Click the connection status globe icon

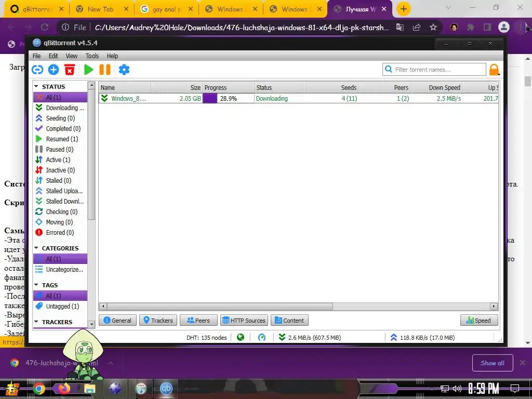(x=241, y=338)
